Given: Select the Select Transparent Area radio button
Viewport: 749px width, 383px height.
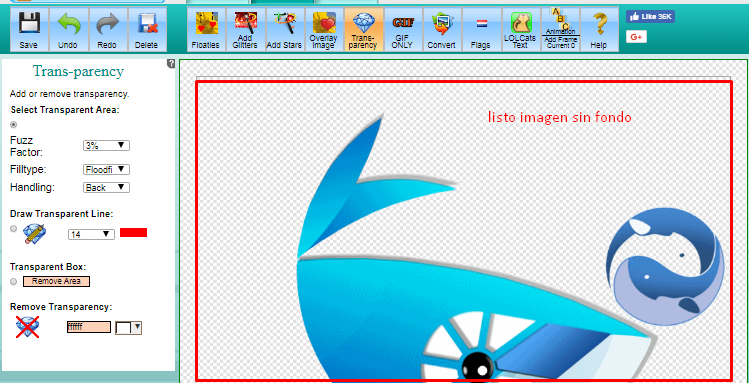Looking at the screenshot, I should (x=13, y=125).
